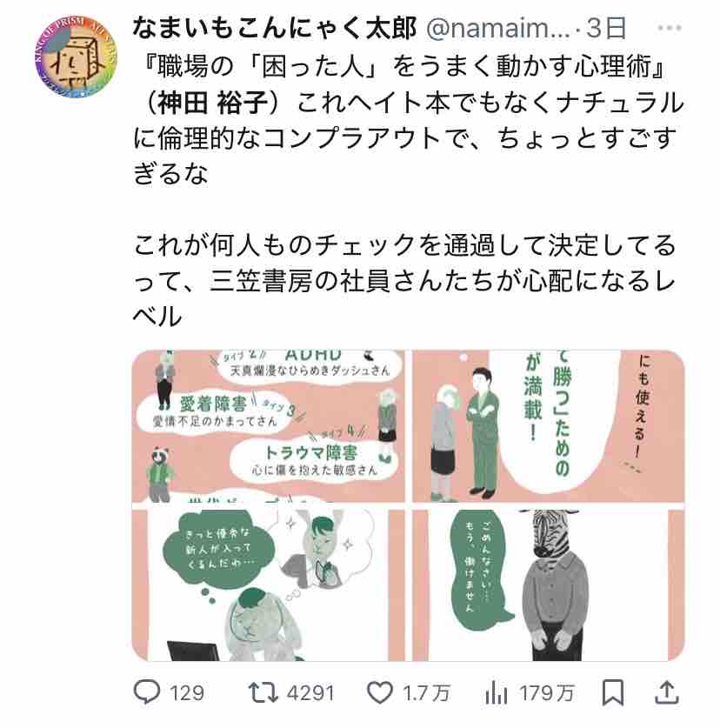Open the reply icon with 129 comments
This screenshot has width=720, height=728.
pyautogui.click(x=147, y=692)
